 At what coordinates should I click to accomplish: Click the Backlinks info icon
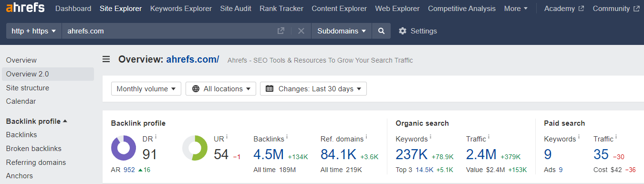point(288,137)
